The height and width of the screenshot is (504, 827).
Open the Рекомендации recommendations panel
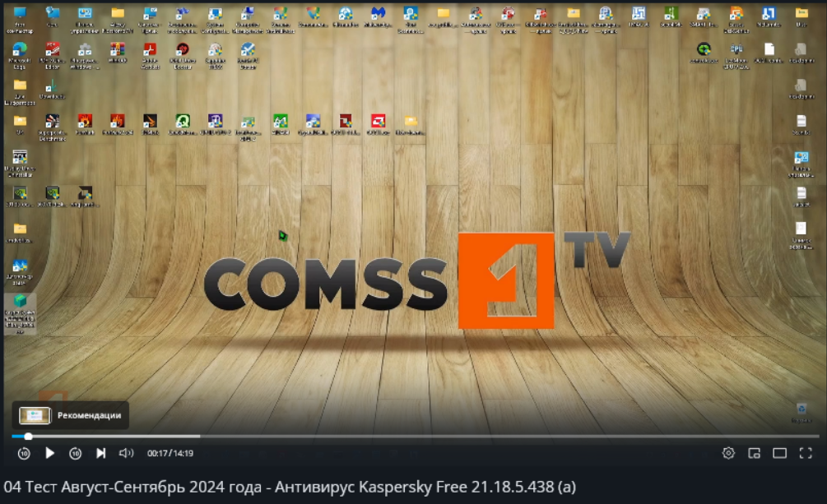(71, 415)
